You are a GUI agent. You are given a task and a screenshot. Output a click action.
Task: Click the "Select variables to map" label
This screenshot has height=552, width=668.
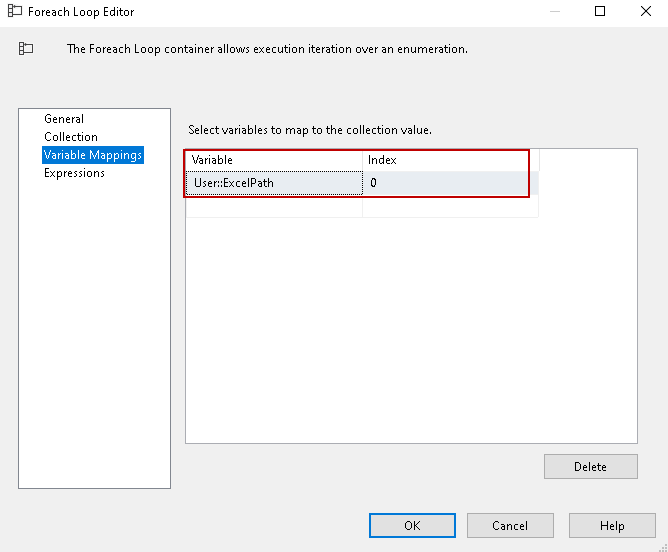(x=310, y=130)
